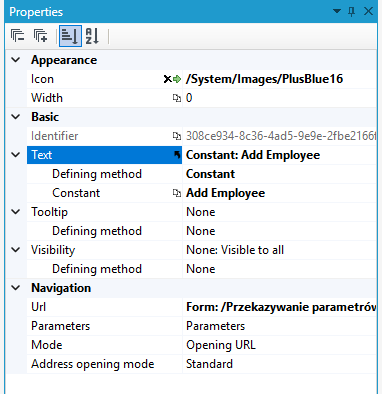This screenshot has height=394, width=382.
Task: Select the Constant property label
Action: (76, 193)
